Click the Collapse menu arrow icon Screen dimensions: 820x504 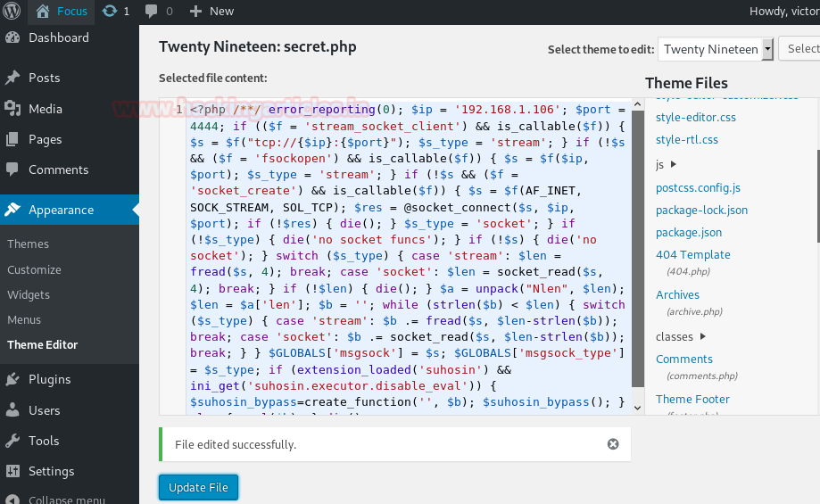click(x=12, y=500)
